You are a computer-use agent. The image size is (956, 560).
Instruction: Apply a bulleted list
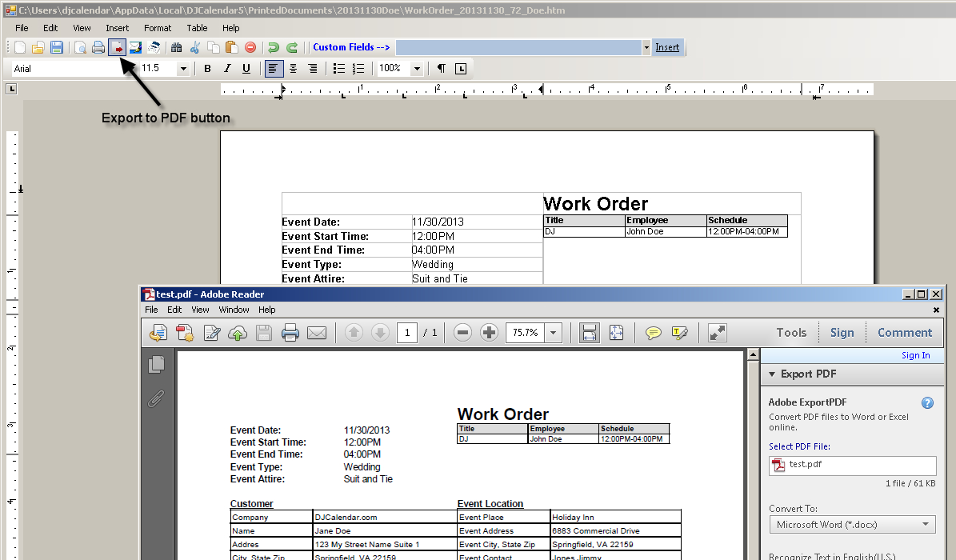(339, 69)
